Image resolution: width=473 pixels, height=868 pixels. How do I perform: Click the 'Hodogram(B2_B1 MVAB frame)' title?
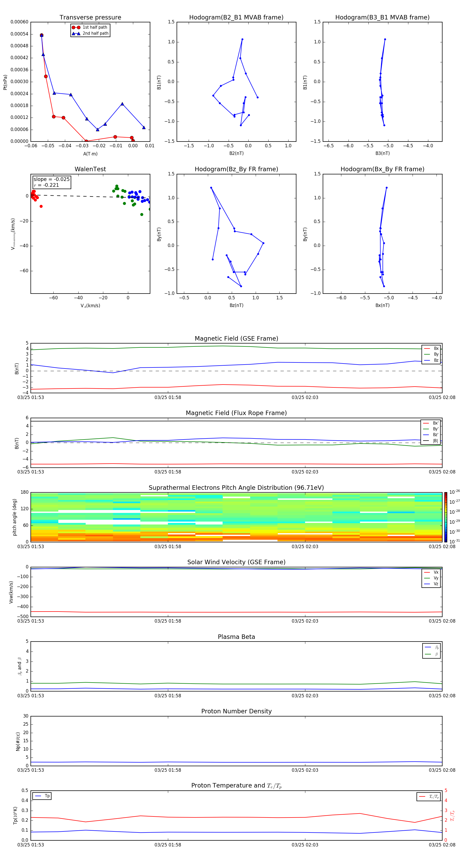[x=236, y=18]
